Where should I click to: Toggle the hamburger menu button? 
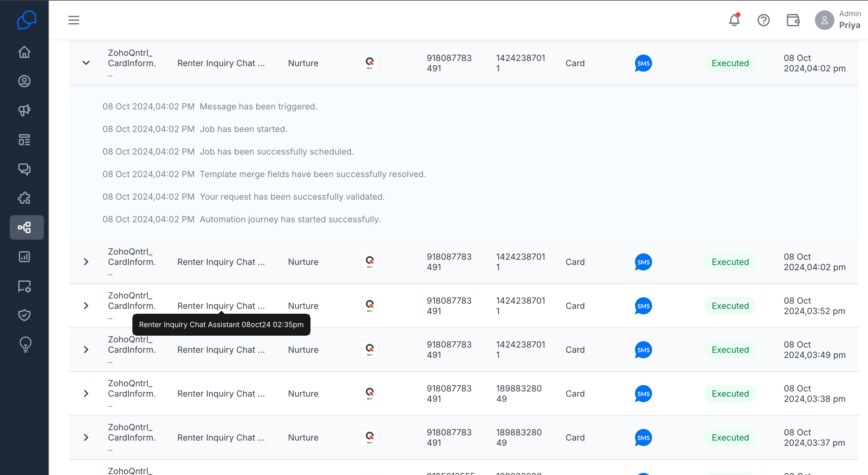74,20
